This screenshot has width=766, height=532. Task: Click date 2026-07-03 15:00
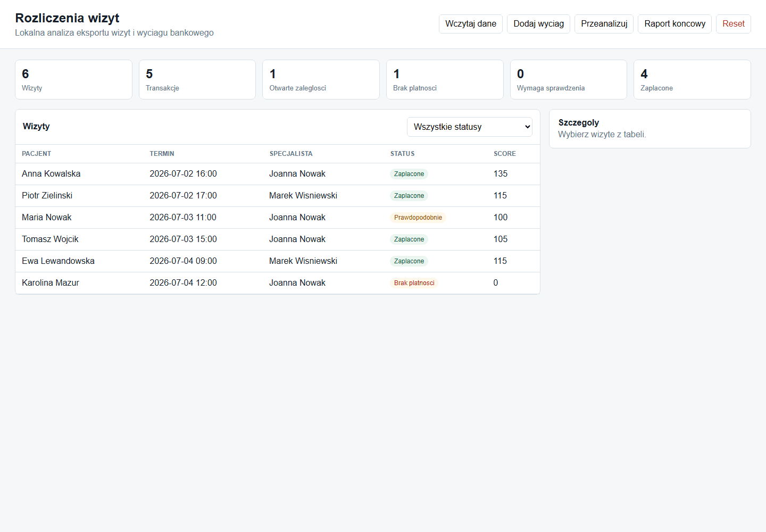point(183,239)
